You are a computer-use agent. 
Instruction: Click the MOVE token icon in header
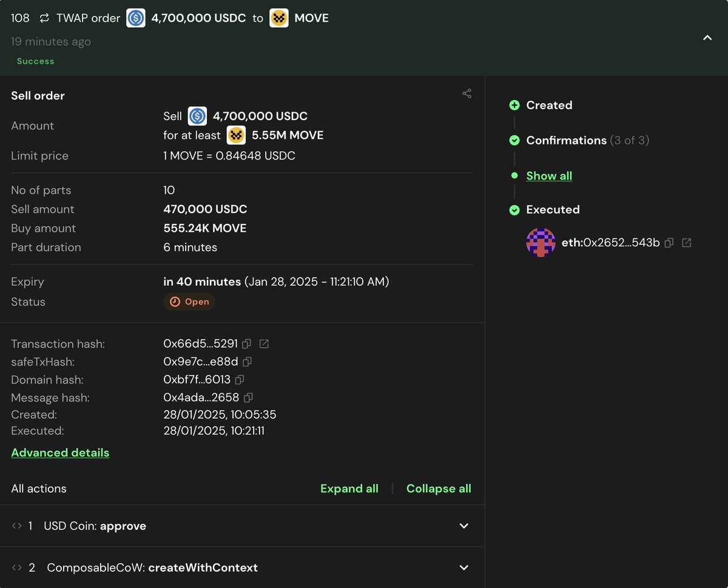[279, 18]
